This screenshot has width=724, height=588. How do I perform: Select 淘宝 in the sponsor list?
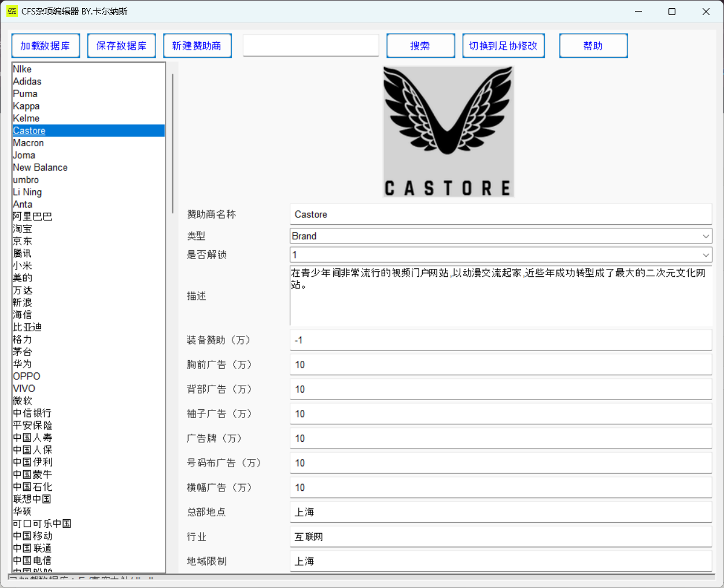point(88,229)
